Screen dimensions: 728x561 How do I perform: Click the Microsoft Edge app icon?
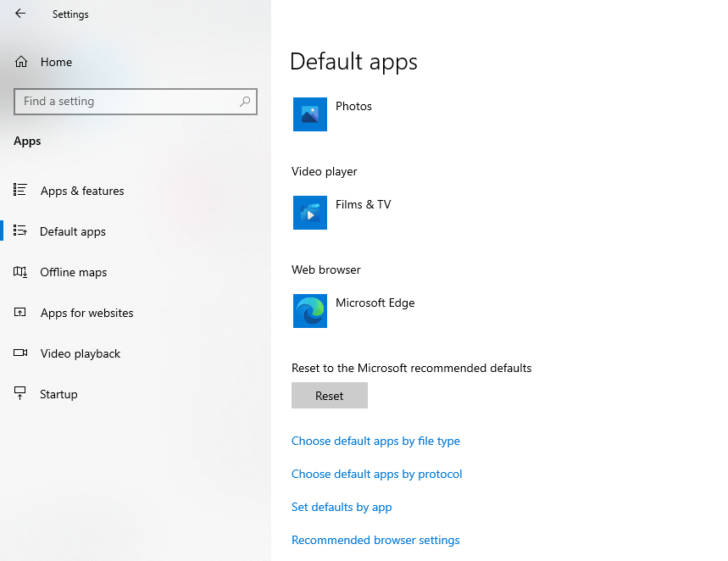(309, 311)
